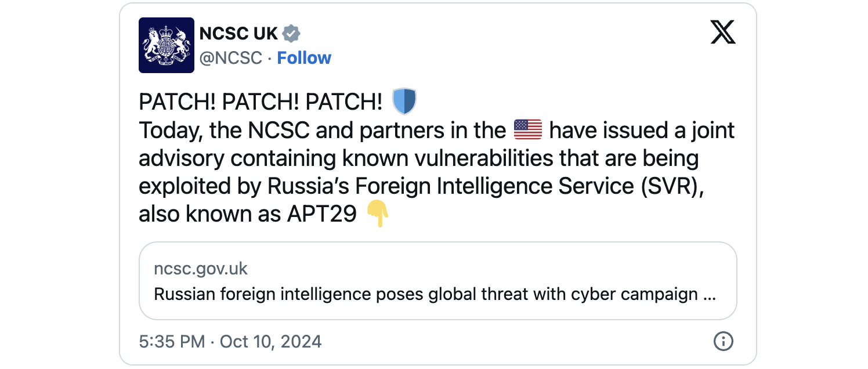Click the word APT29 in tweet
The image size is (868, 369).
point(321,215)
